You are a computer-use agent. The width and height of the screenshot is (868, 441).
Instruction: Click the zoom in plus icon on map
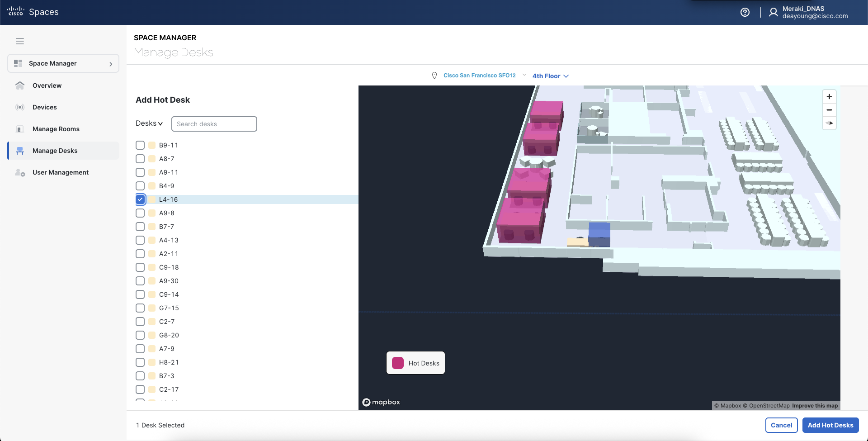click(x=830, y=96)
